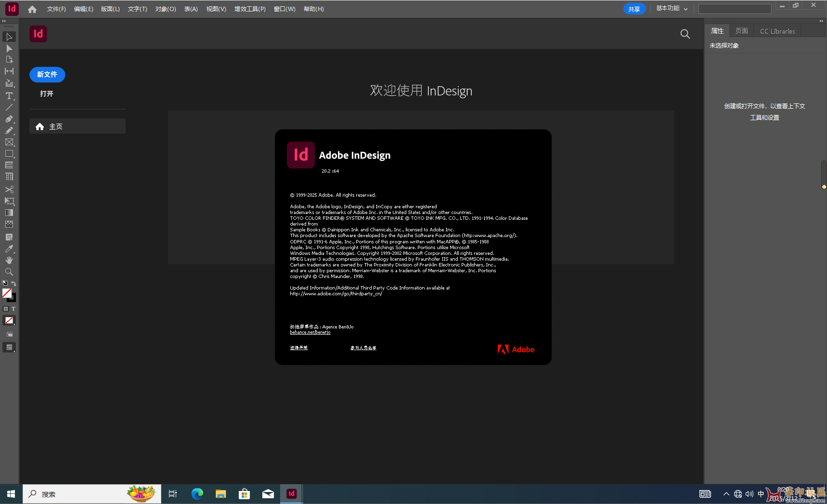827x504 pixels.
Task: Open the home screen search magnifier
Action: point(685,34)
